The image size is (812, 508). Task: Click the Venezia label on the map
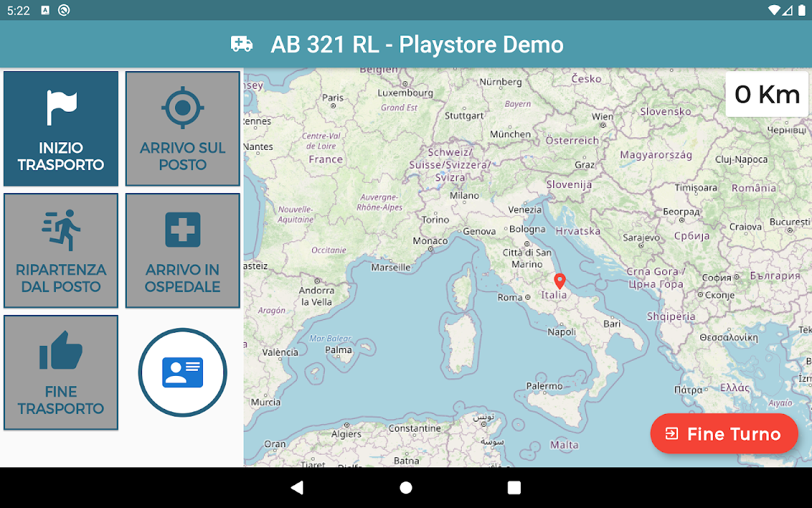point(525,210)
